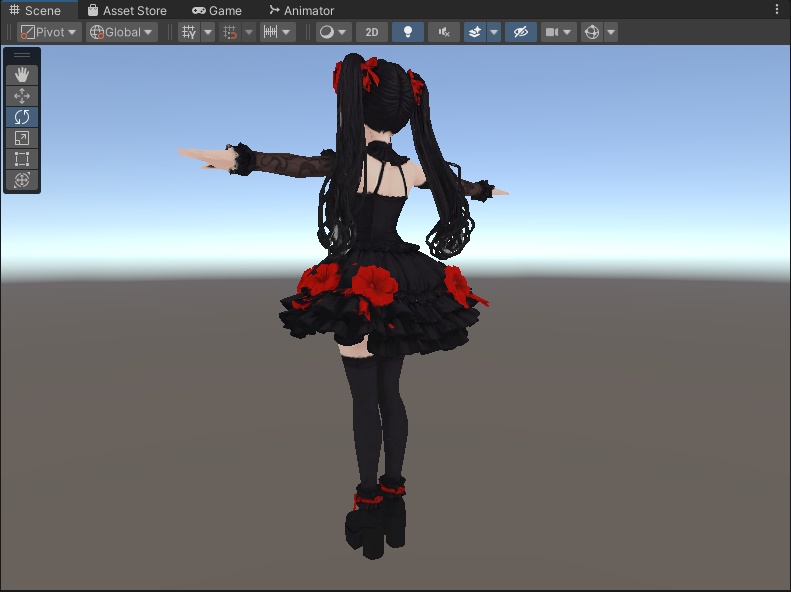Open the Global handle rotation dropdown
Image resolution: width=791 pixels, height=592 pixels.
pos(122,32)
